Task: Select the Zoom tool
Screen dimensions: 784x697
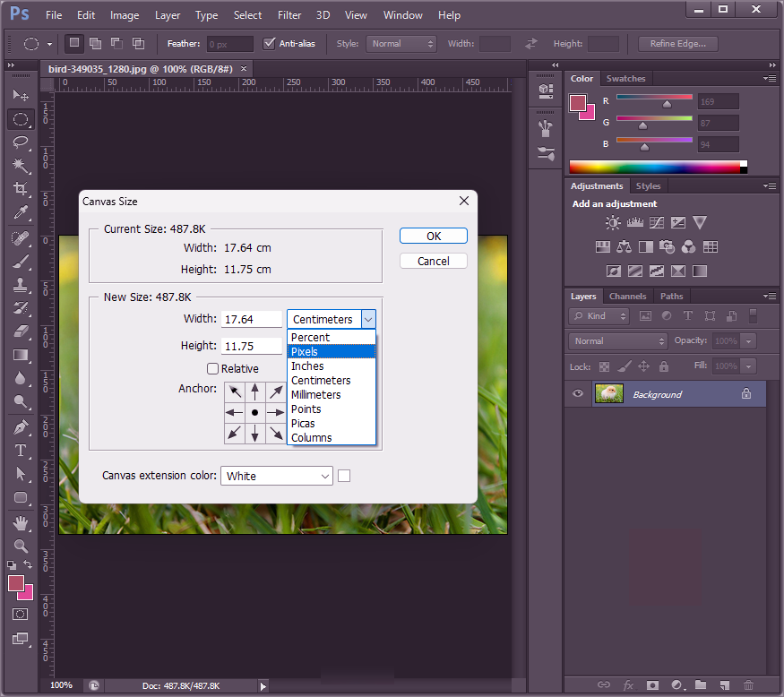Action: [x=20, y=546]
